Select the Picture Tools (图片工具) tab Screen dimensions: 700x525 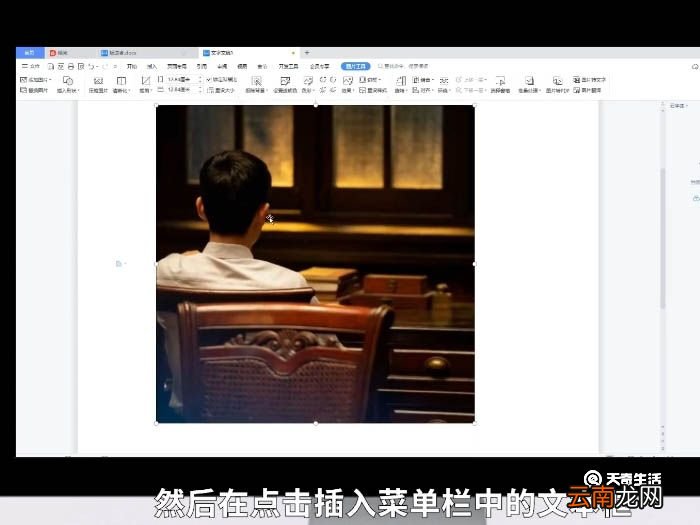[356, 66]
